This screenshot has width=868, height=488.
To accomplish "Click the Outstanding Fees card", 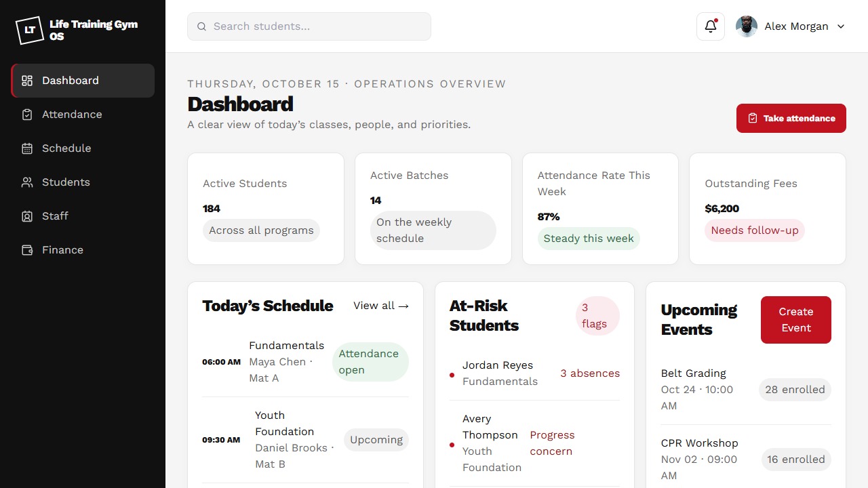I will (x=768, y=209).
